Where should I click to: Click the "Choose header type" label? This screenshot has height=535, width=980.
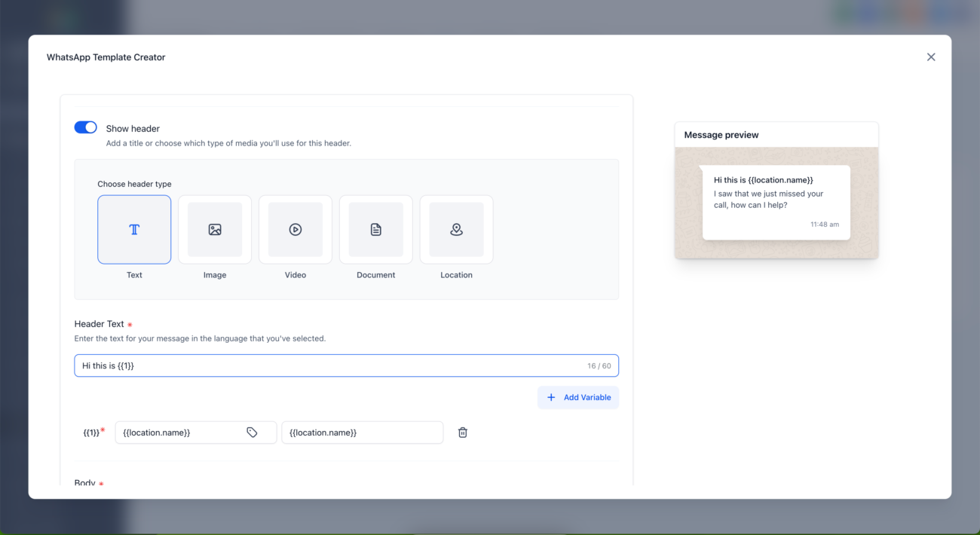click(x=134, y=184)
